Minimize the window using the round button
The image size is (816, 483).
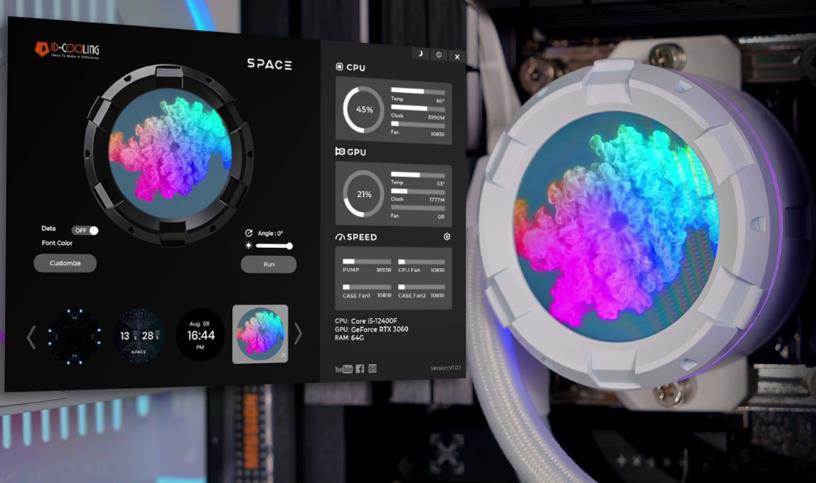pos(440,53)
